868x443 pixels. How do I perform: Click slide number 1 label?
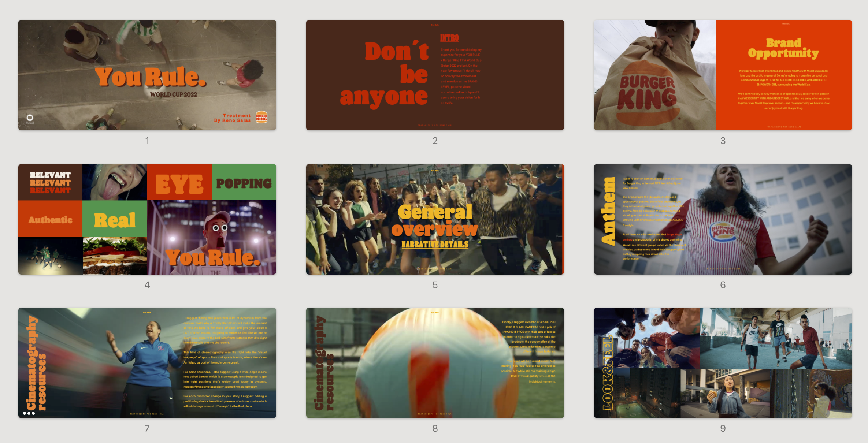[x=147, y=141]
